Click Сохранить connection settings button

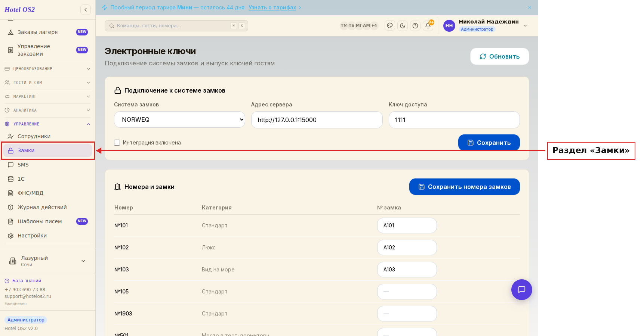click(x=489, y=143)
